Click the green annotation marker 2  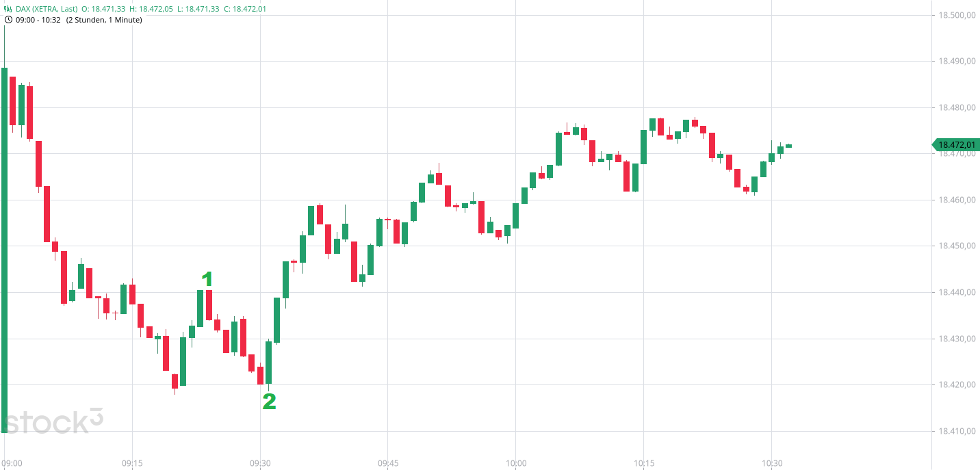(269, 402)
